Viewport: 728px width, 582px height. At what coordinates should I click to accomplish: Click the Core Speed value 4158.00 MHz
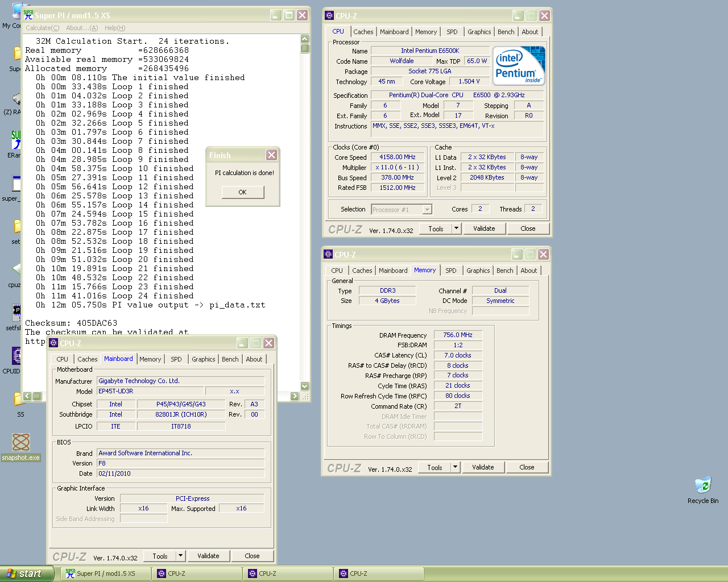398,157
